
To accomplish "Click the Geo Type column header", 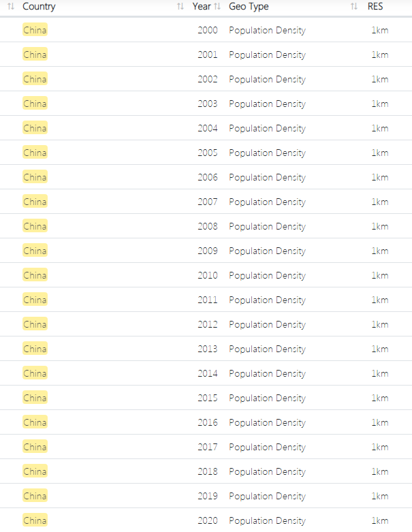I will point(249,6).
